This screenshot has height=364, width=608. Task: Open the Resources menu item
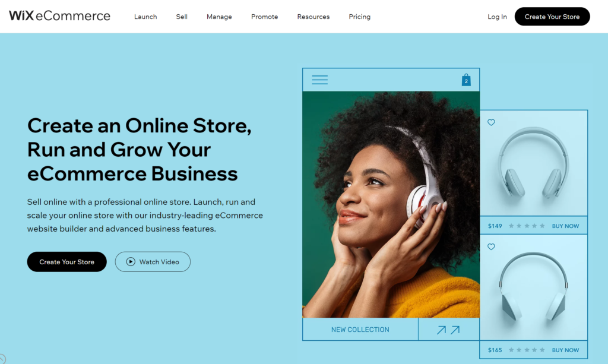click(x=313, y=17)
